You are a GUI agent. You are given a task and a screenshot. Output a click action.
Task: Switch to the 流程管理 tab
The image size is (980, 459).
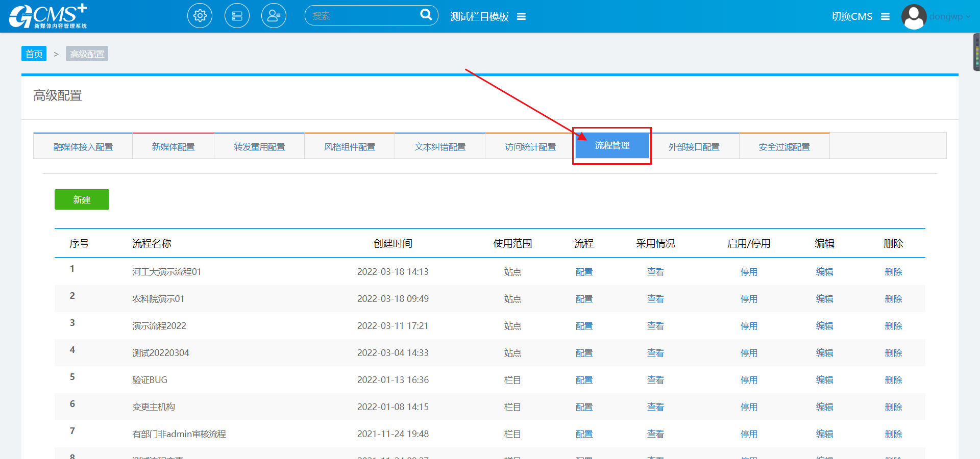coord(612,146)
